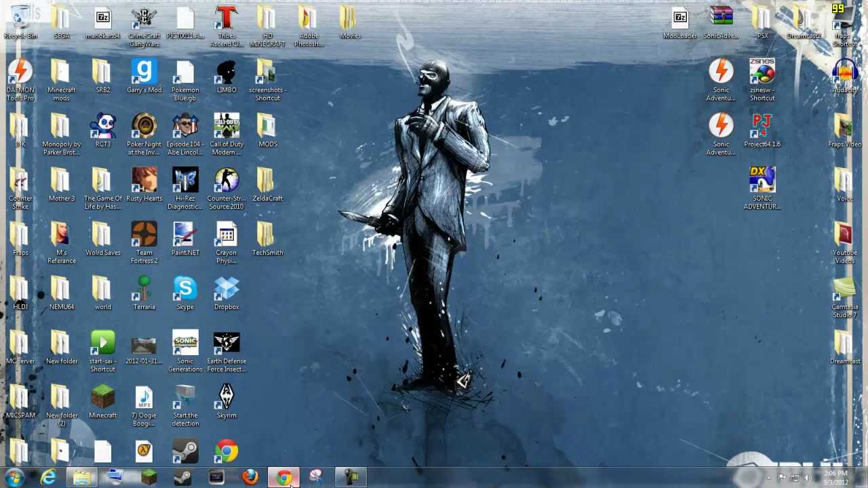868x488 pixels.
Task: Open the Minecraft grass block desktop icon
Action: point(103,402)
